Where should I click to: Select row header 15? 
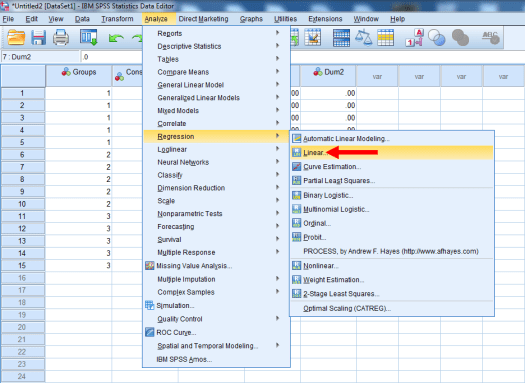tap(22, 265)
